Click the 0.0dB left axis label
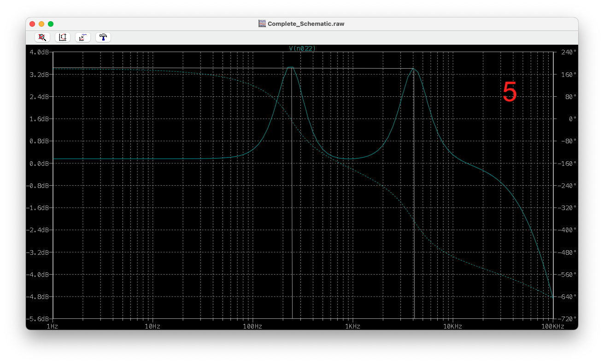Screen dimensions: 604x364 40,163
